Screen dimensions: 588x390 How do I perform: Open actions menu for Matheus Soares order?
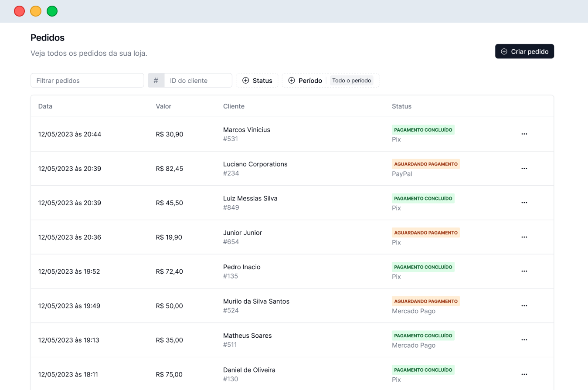(524, 340)
